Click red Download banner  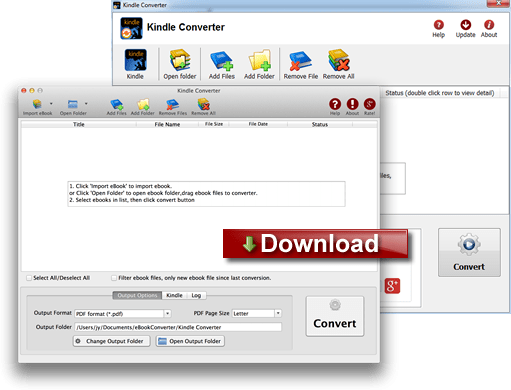pos(315,244)
